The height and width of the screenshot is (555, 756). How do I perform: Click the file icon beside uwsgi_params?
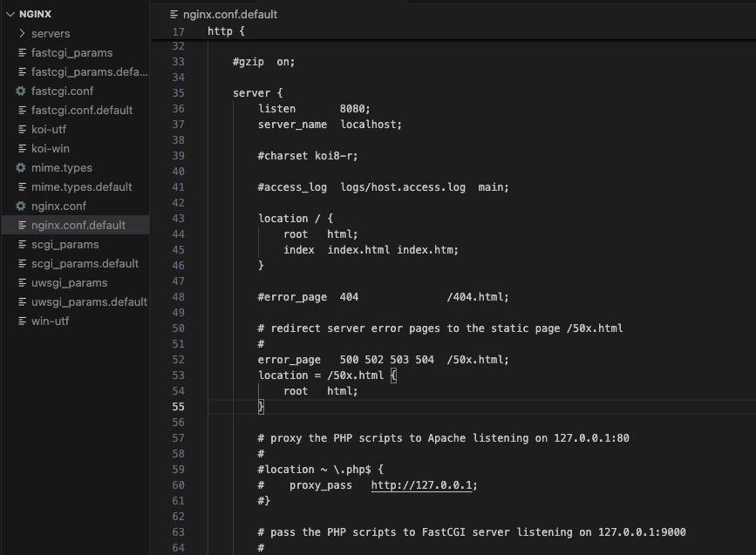click(x=22, y=283)
